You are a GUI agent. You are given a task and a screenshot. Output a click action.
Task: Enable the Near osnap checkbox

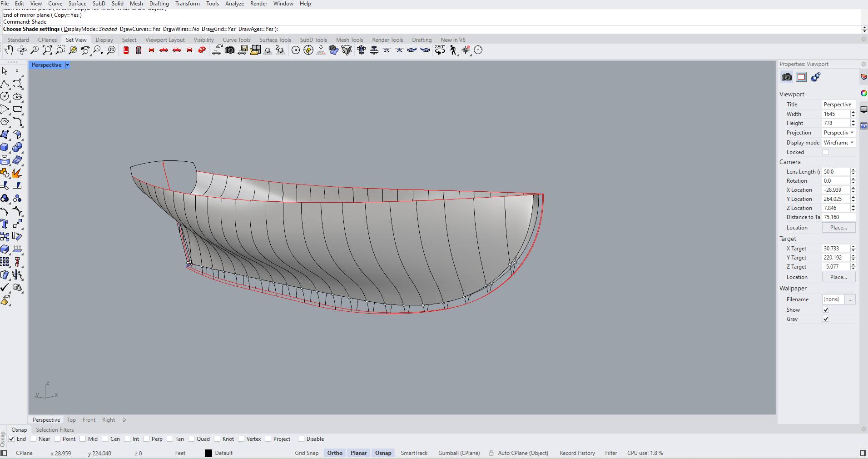(x=33, y=439)
